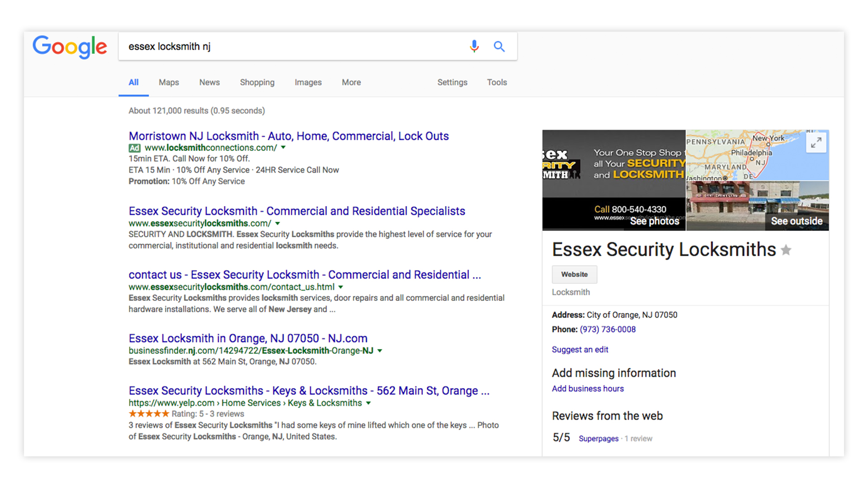This screenshot has width=868, height=488.
Task: Switch to the Maps tab
Action: (x=169, y=82)
